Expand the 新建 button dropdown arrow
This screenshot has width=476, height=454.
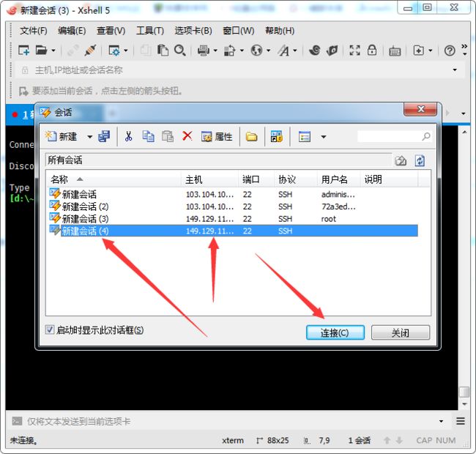point(90,137)
